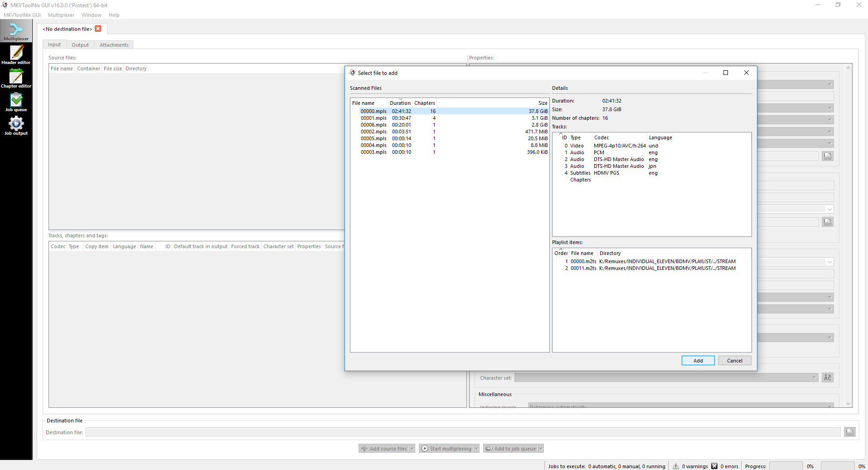
Task: Select 00002.mpls playlist row
Action: pos(450,132)
